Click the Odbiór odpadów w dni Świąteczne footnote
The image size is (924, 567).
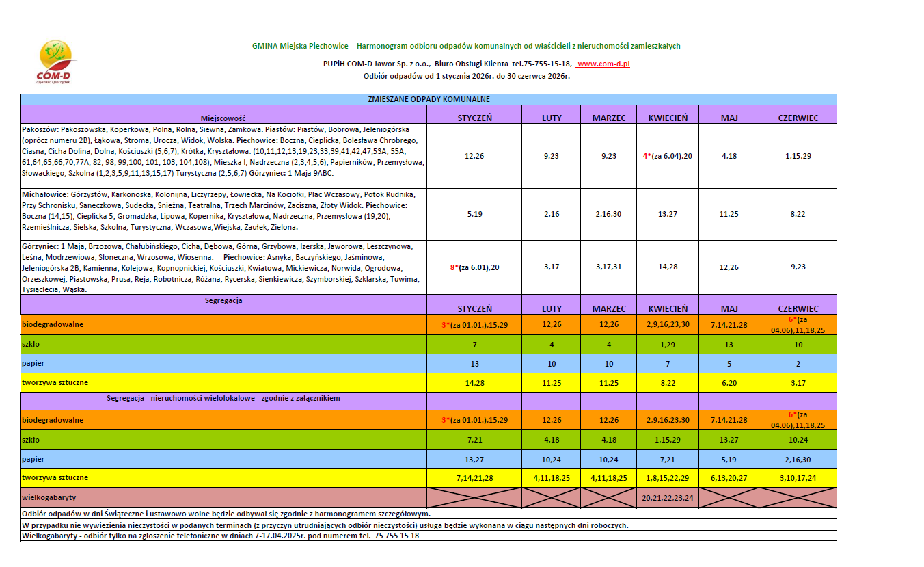click(226, 514)
